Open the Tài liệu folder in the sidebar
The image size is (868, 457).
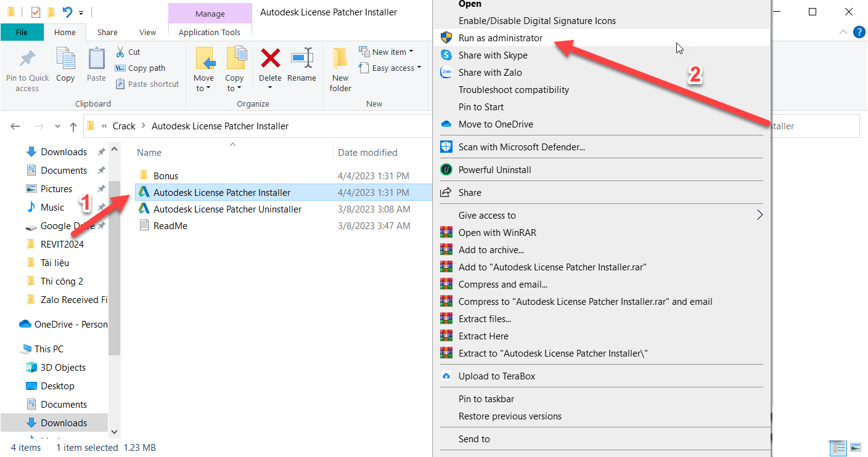click(x=55, y=263)
